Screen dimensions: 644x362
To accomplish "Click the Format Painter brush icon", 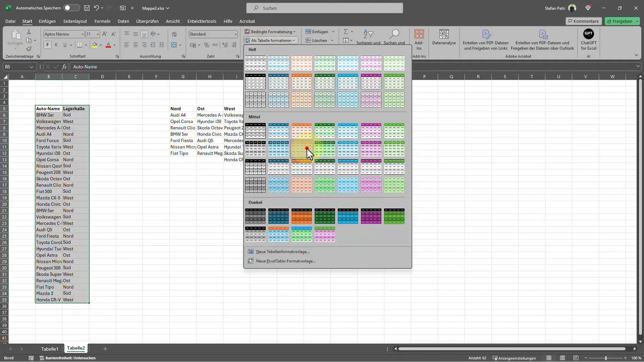I will (29, 49).
